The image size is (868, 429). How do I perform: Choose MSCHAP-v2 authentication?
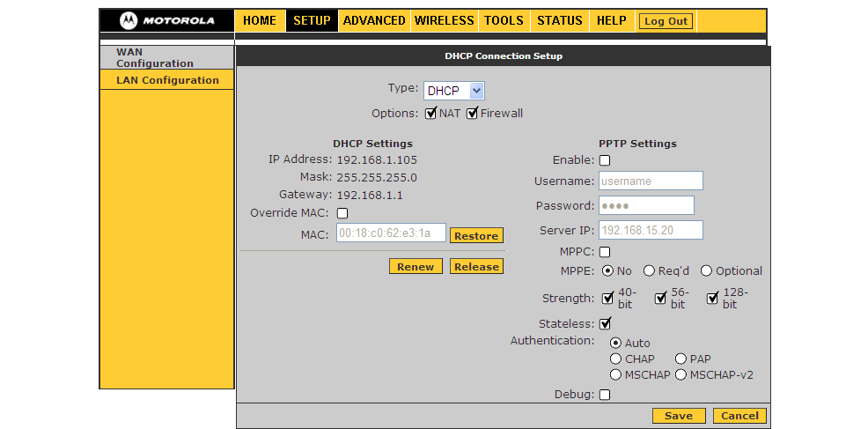coord(680,375)
